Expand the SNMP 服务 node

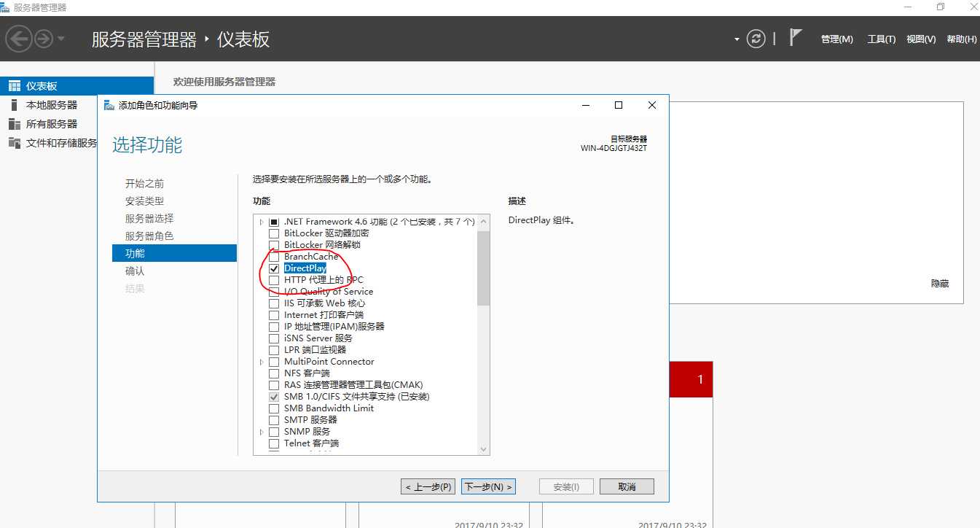(261, 432)
